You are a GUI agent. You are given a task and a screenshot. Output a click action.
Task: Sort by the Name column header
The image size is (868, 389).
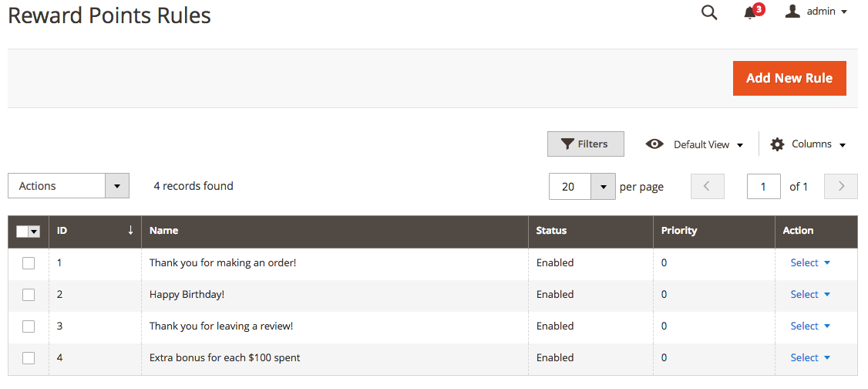(x=335, y=231)
